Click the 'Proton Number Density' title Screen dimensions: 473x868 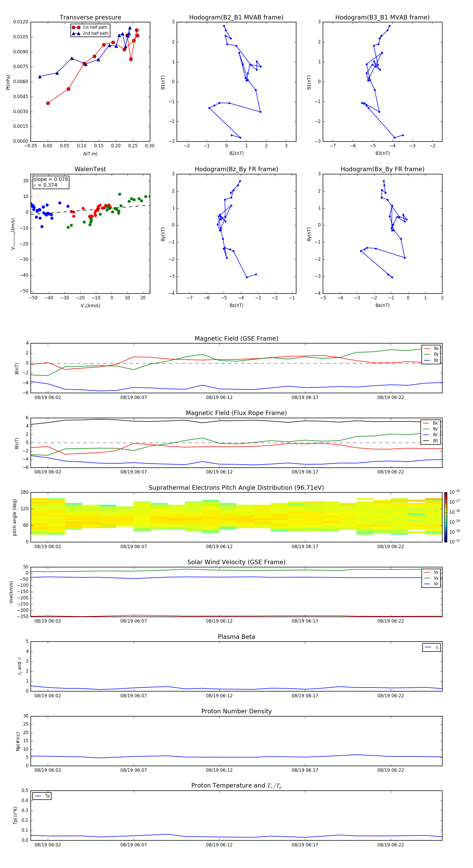(236, 711)
